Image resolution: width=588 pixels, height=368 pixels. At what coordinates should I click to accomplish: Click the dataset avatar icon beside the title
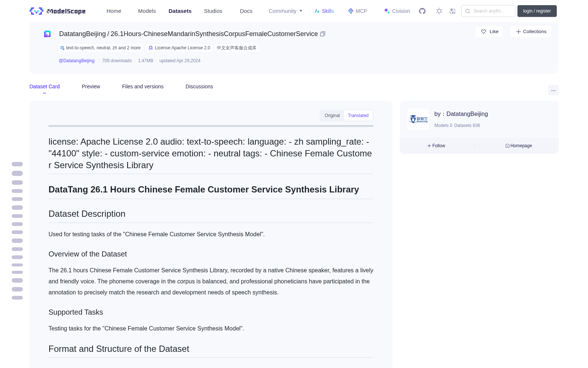pos(47,34)
